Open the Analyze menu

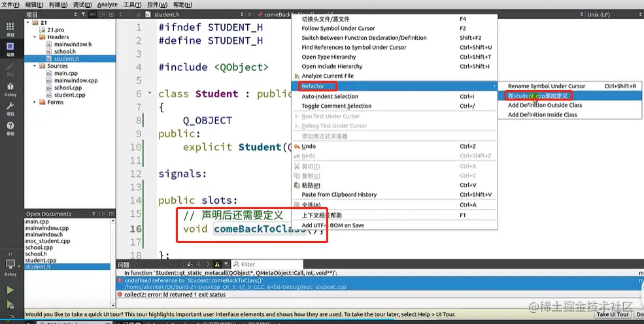[x=107, y=5]
